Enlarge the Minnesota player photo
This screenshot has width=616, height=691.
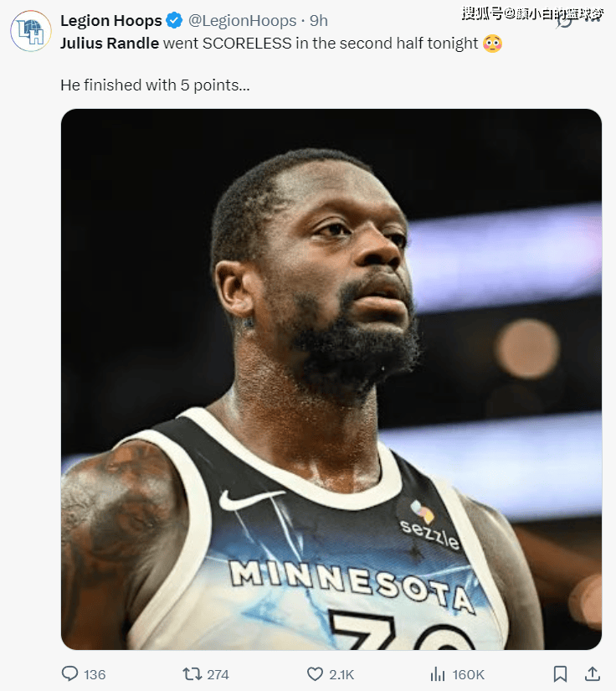pos(331,379)
